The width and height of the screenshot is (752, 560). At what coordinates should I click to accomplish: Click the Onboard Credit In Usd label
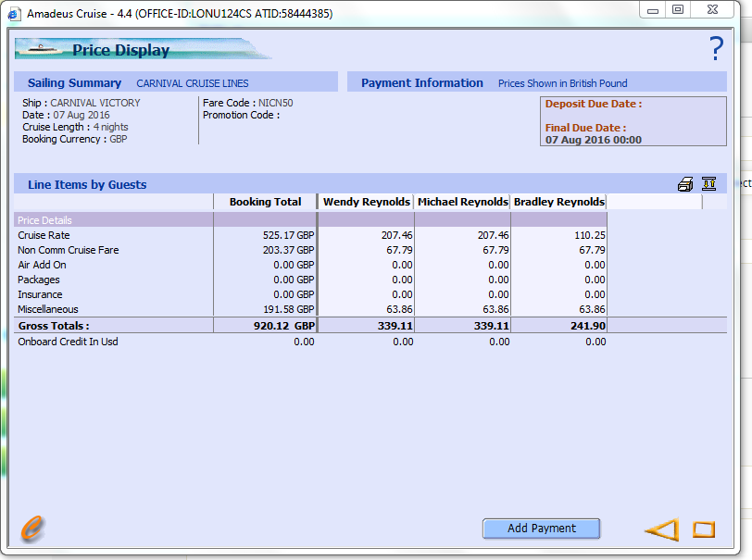coord(69,342)
